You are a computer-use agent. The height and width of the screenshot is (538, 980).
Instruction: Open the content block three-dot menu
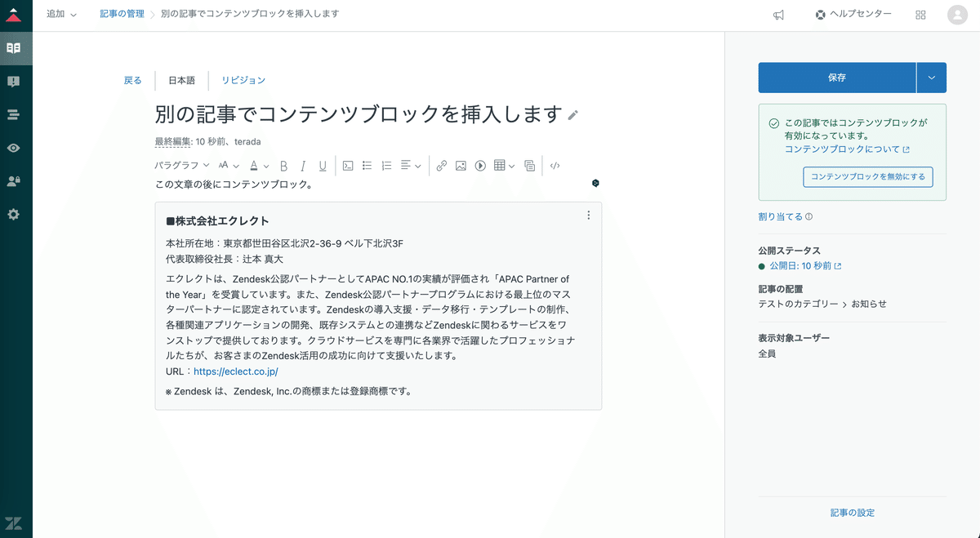(589, 216)
